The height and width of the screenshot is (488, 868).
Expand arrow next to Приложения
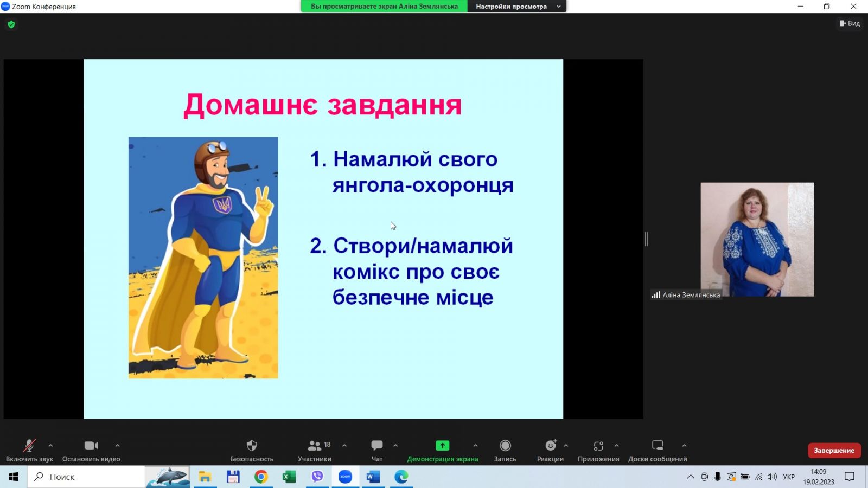click(x=617, y=446)
